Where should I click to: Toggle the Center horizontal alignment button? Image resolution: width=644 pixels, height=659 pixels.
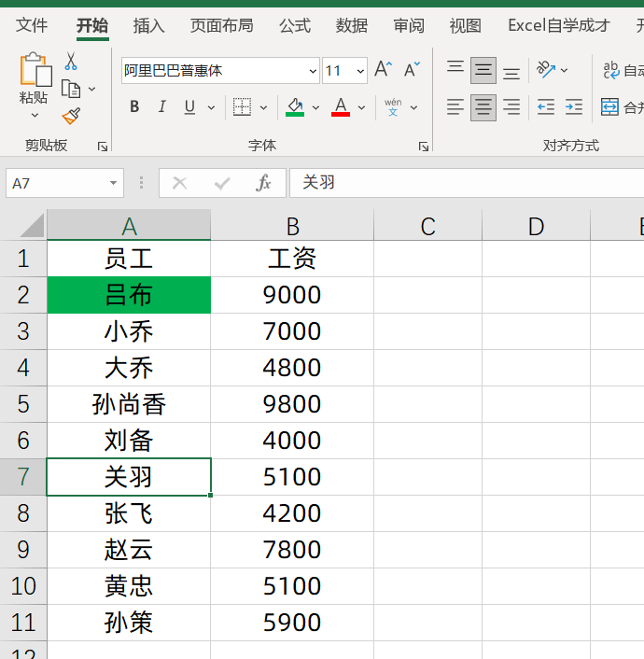(483, 107)
